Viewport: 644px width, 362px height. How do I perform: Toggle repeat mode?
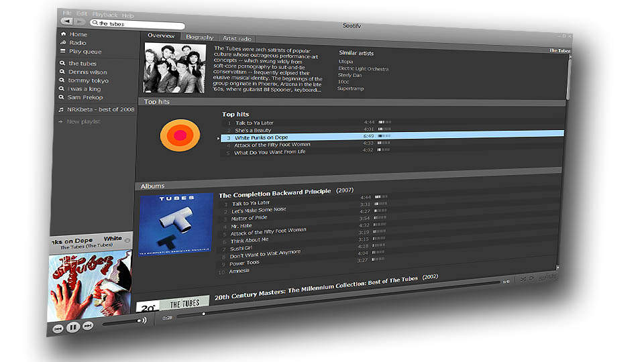pyautogui.click(x=531, y=278)
